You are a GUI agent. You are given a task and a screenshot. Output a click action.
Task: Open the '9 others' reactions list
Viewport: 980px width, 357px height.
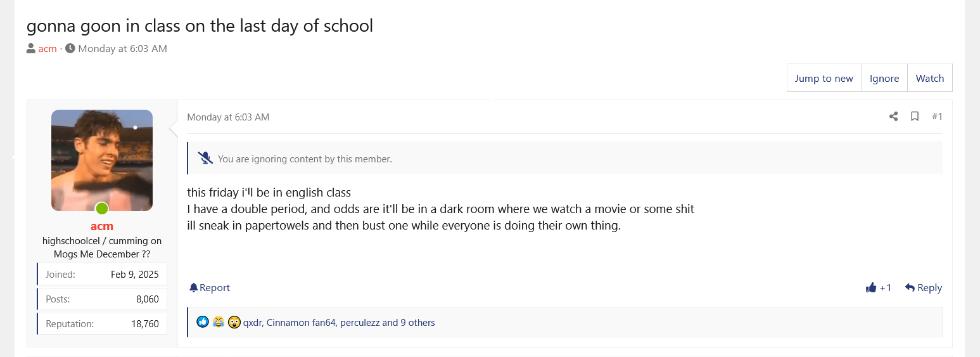(417, 323)
